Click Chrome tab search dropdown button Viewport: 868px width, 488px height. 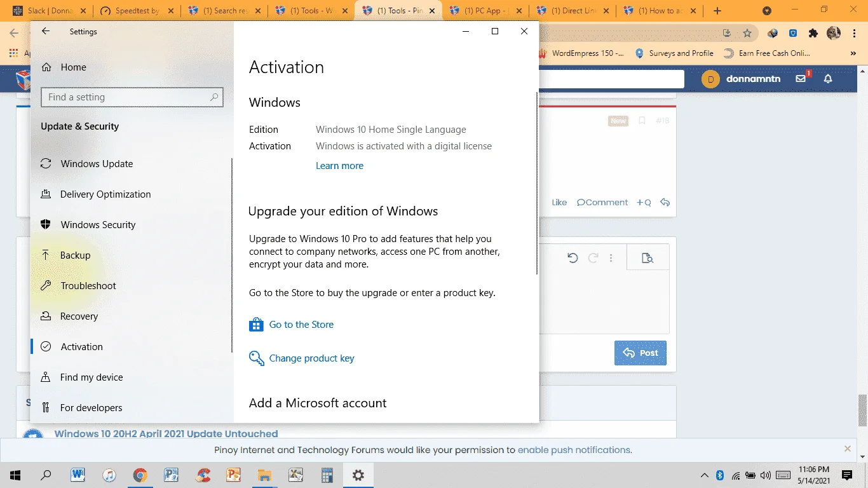[767, 11]
